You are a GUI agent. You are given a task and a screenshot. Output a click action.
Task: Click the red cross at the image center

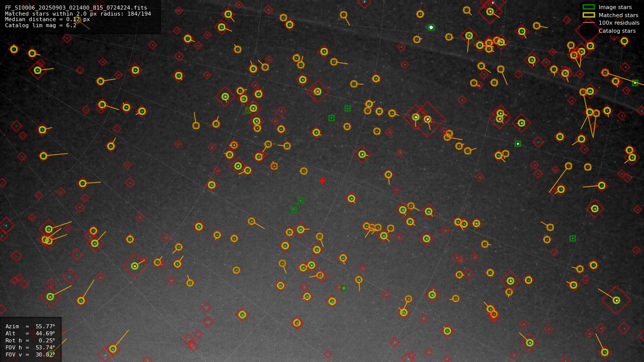322,181
